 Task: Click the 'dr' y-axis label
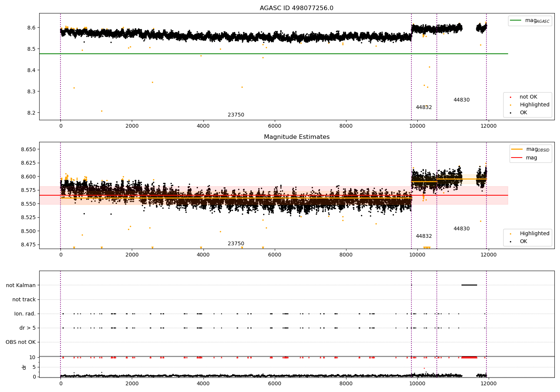24,367
